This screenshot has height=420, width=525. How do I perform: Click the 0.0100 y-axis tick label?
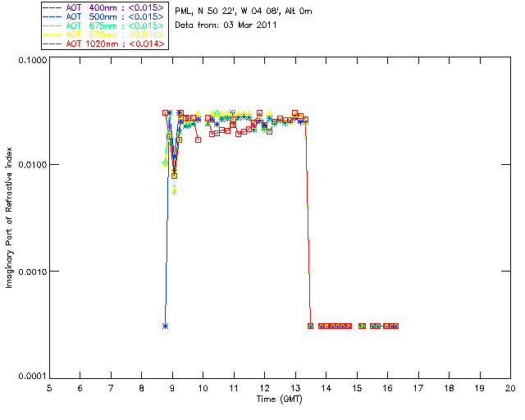pos(33,165)
